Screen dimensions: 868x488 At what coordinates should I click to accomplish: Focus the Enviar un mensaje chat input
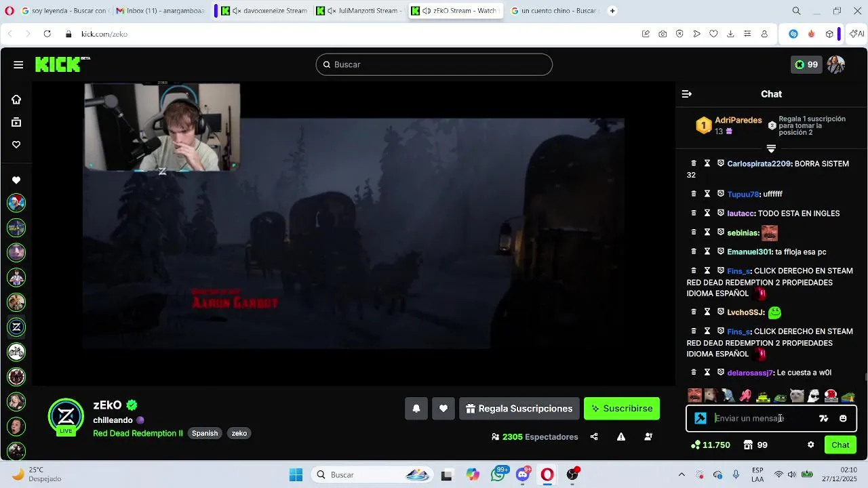tap(762, 418)
